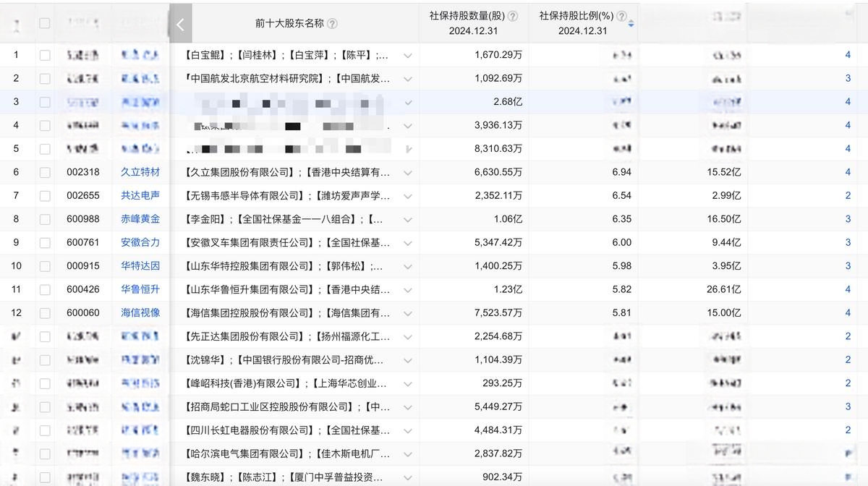Click the holding amount 1,670.29万
868x486 pixels.
(x=498, y=55)
